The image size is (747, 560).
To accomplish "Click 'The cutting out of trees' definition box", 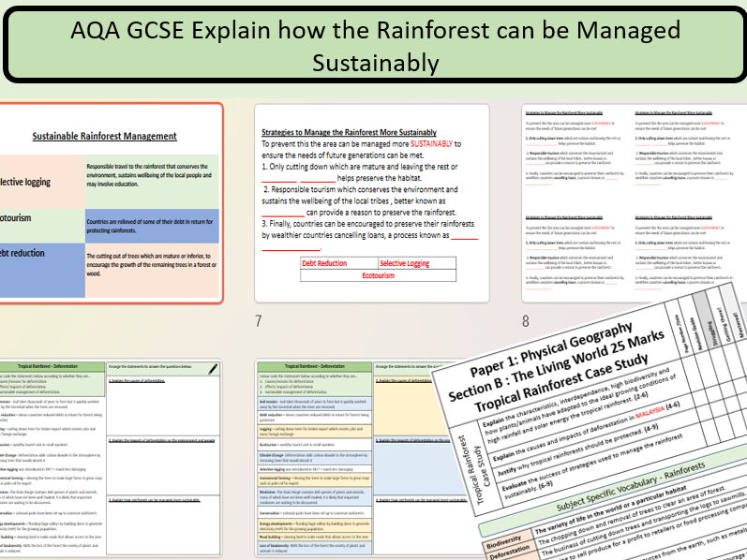I will (152, 270).
